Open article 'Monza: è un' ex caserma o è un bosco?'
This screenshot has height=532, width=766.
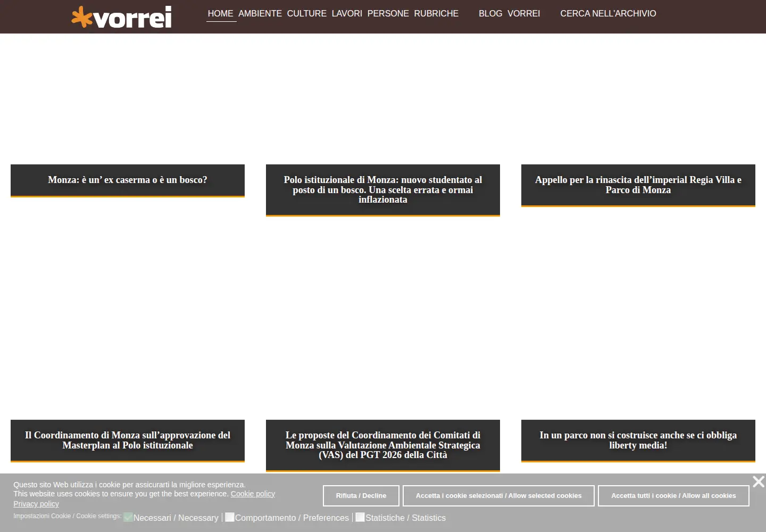[x=128, y=180]
